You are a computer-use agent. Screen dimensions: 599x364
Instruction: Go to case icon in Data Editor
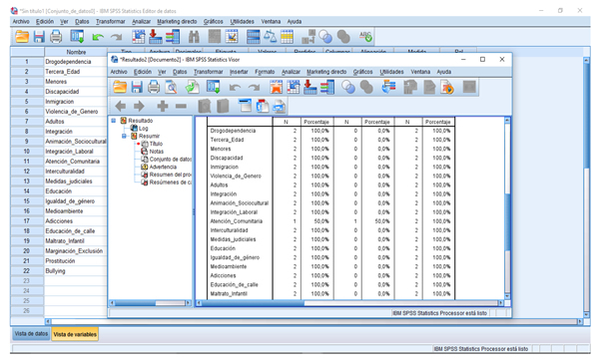coord(139,37)
